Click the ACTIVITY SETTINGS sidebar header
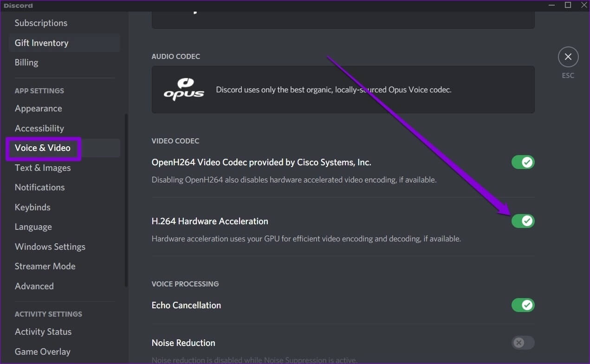Image resolution: width=590 pixels, height=364 pixels. [48, 314]
